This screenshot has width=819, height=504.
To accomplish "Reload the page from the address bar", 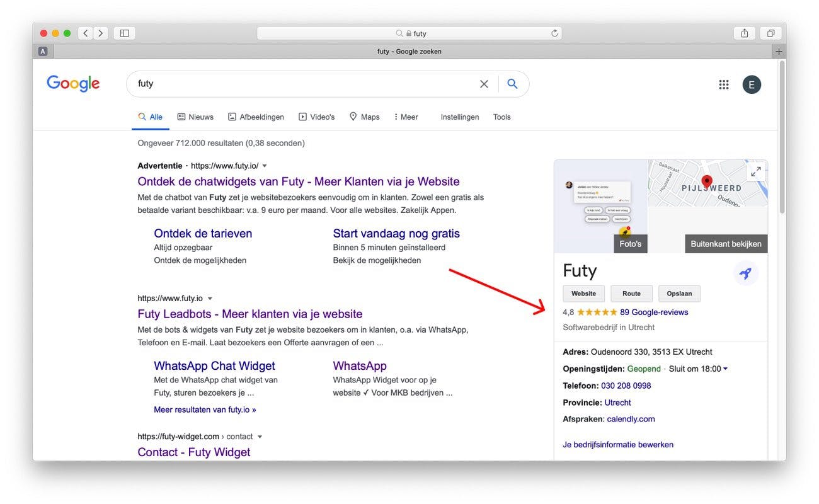I will point(554,33).
